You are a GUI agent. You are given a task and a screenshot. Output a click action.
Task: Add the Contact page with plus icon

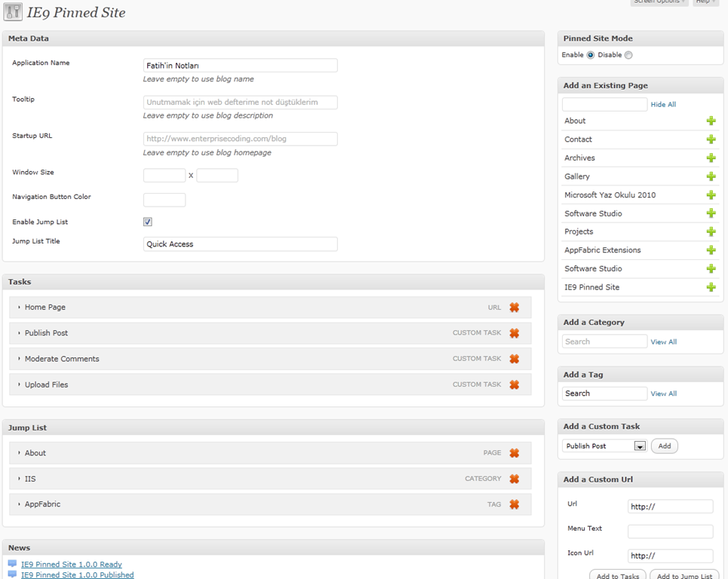[711, 139]
